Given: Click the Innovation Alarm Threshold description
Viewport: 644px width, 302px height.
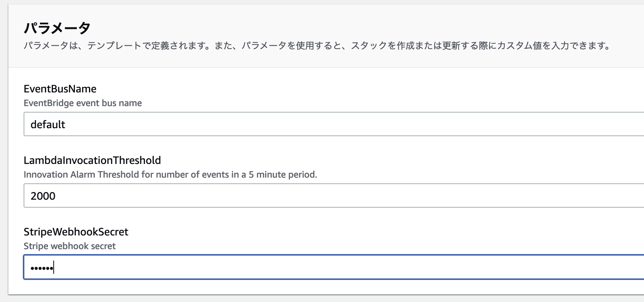Looking at the screenshot, I should click(171, 175).
